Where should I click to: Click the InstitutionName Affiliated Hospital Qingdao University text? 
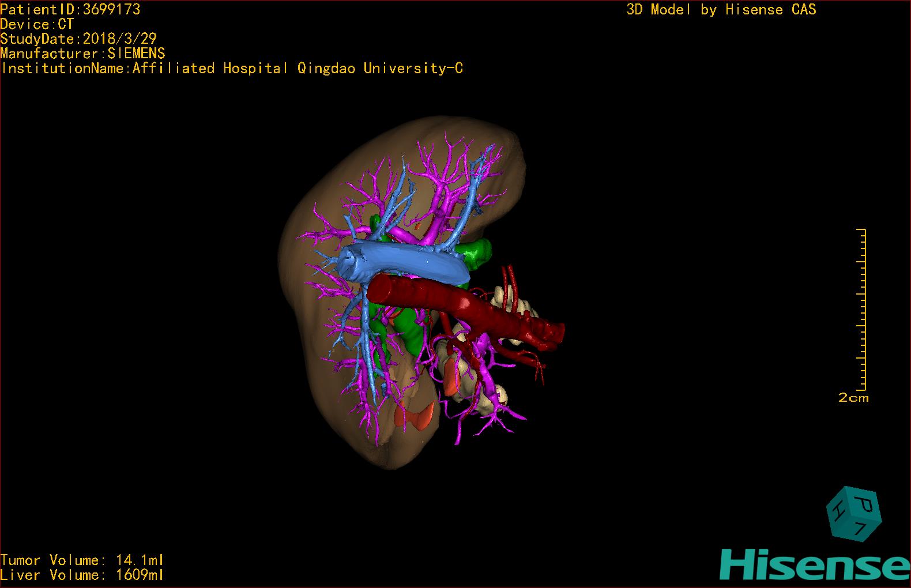232,69
